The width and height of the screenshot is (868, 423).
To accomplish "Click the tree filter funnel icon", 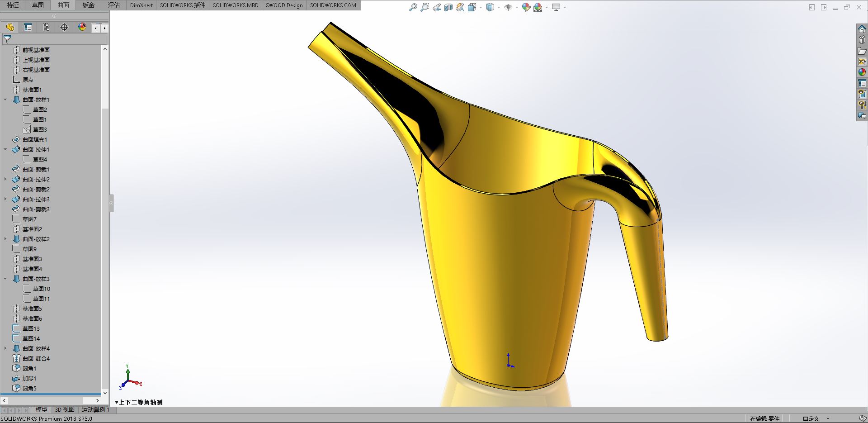I will 7,39.
